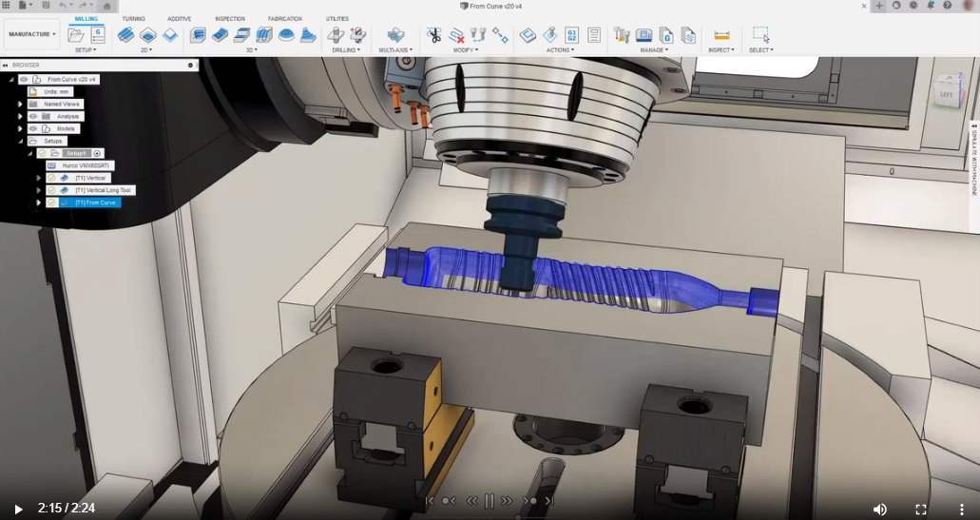The image size is (980, 520).
Task: Select the Hole Recognition drilling icon
Action: pos(358,35)
